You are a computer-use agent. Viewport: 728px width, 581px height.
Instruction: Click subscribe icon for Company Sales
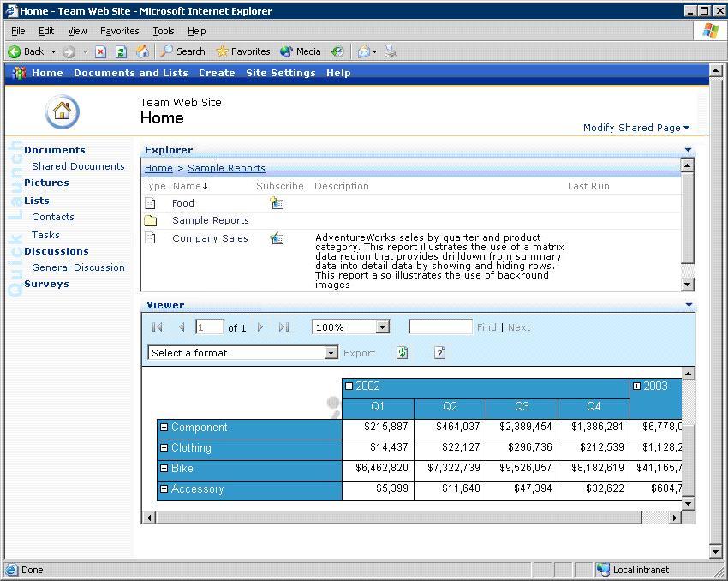point(277,238)
